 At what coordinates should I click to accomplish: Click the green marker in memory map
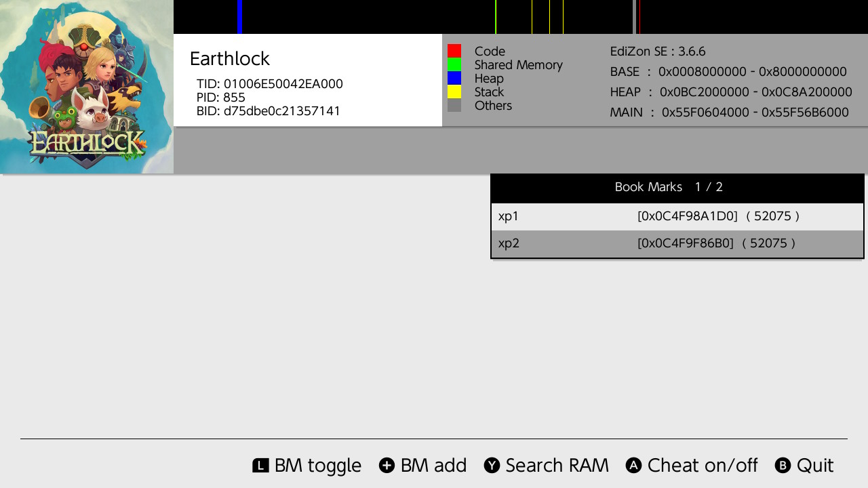point(496,17)
